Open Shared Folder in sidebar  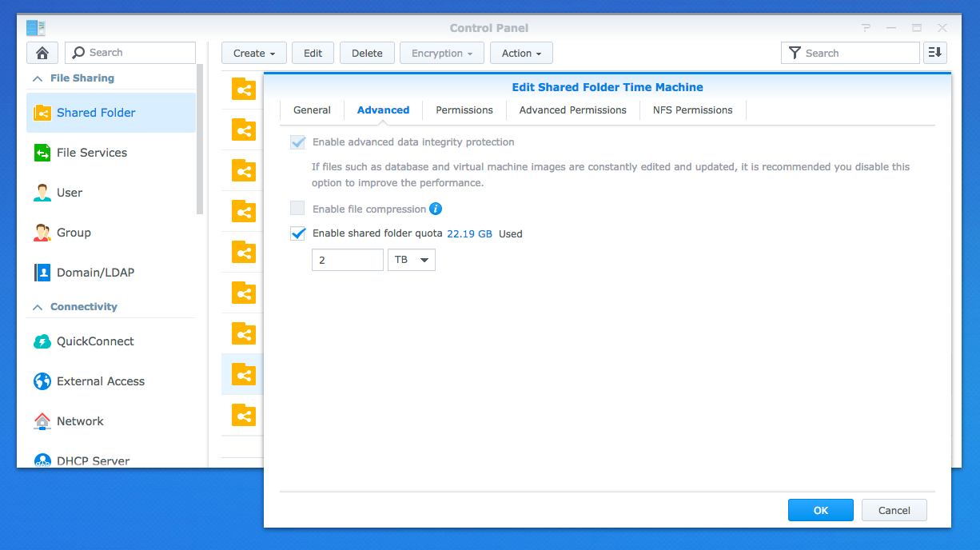coord(111,113)
